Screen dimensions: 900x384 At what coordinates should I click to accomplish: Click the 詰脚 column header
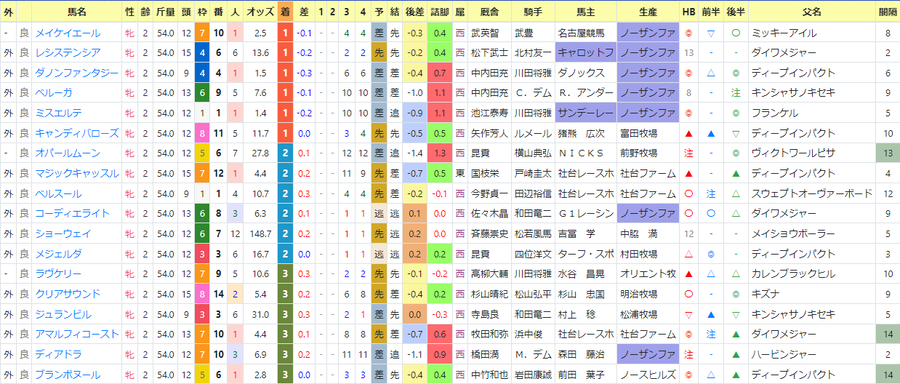440,11
